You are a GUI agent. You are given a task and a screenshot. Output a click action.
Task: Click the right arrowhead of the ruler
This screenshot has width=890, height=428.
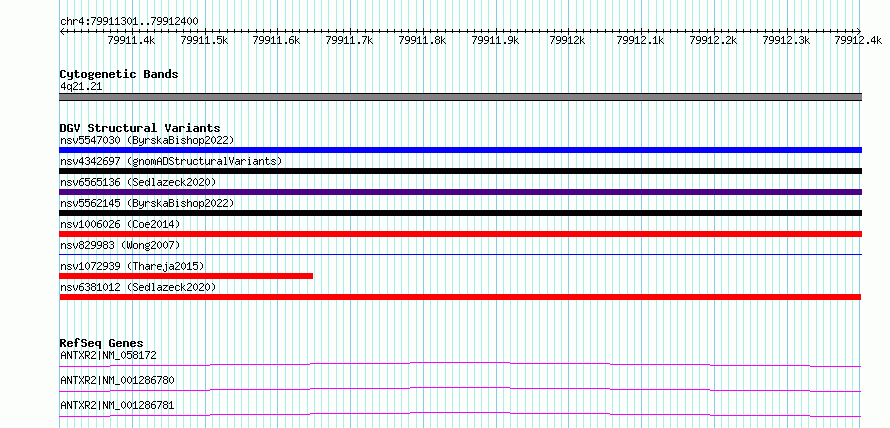point(859,31)
